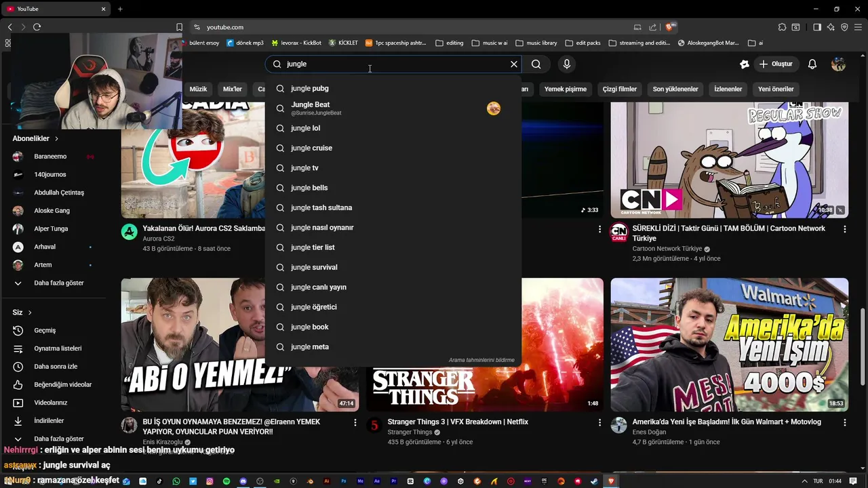
Task: Open YouTube notifications bell
Action: (812, 64)
